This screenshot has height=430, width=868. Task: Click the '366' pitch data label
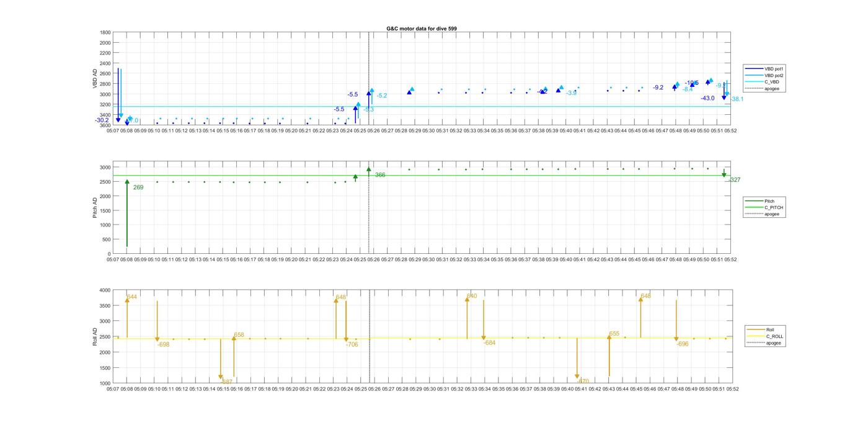380,175
